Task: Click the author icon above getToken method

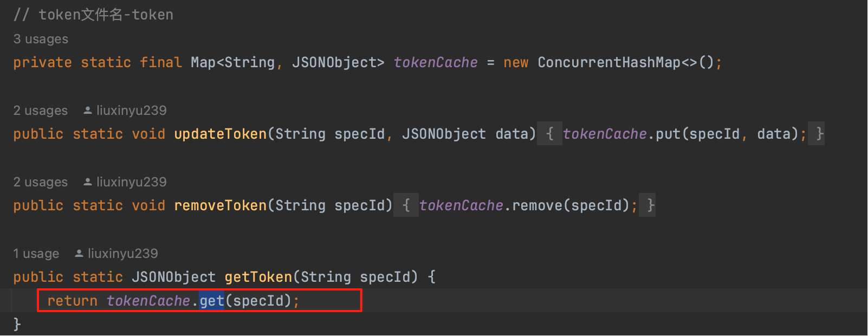Action: coord(79,254)
